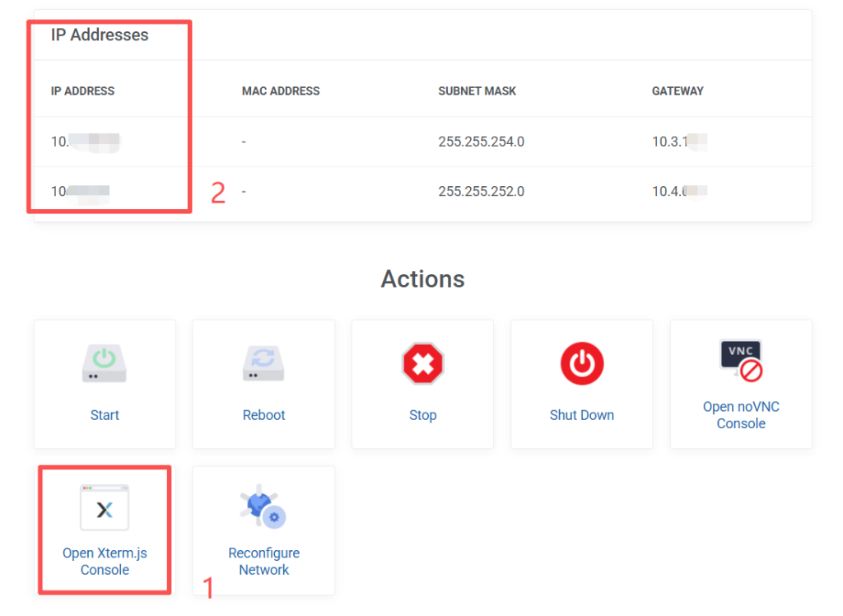Image resolution: width=843 pixels, height=616 pixels.
Task: Click the SUBNET MASK column header
Action: coord(477,91)
